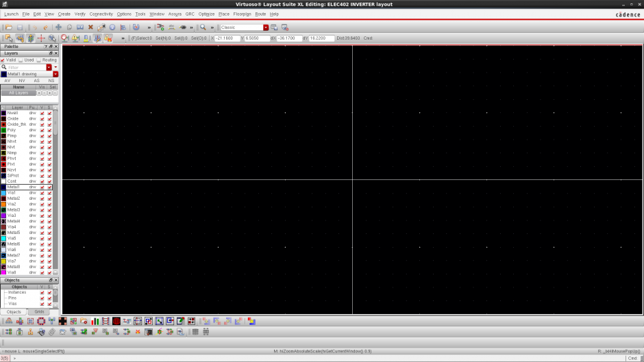The width and height of the screenshot is (644, 362).
Task: Select the Move tool icon
Action: [58, 27]
